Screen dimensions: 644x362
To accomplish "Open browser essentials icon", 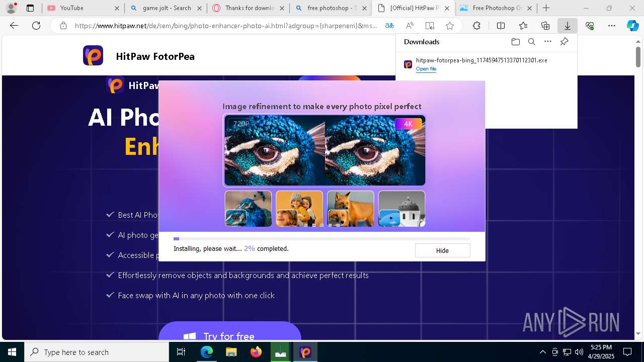I will pos(590,26).
